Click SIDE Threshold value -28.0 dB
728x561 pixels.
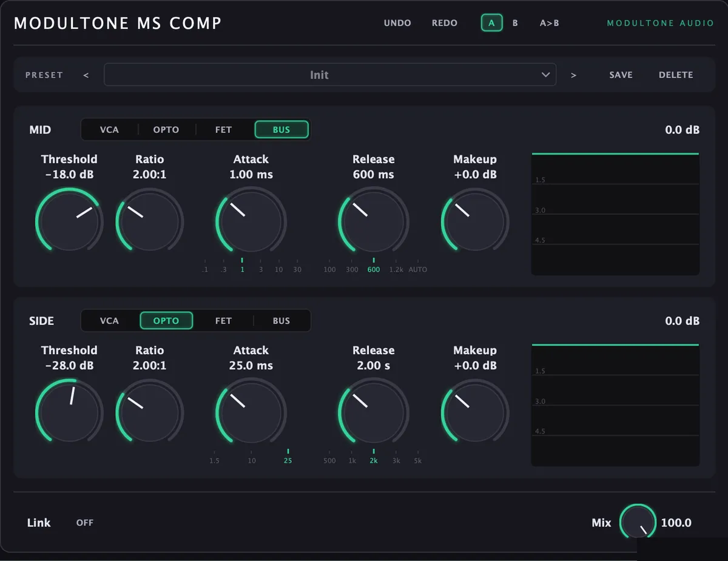(x=69, y=366)
